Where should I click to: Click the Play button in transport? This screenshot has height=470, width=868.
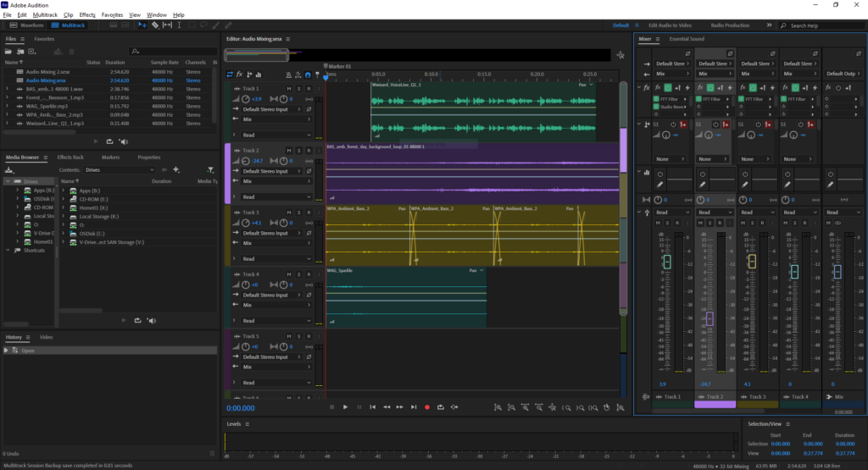345,407
